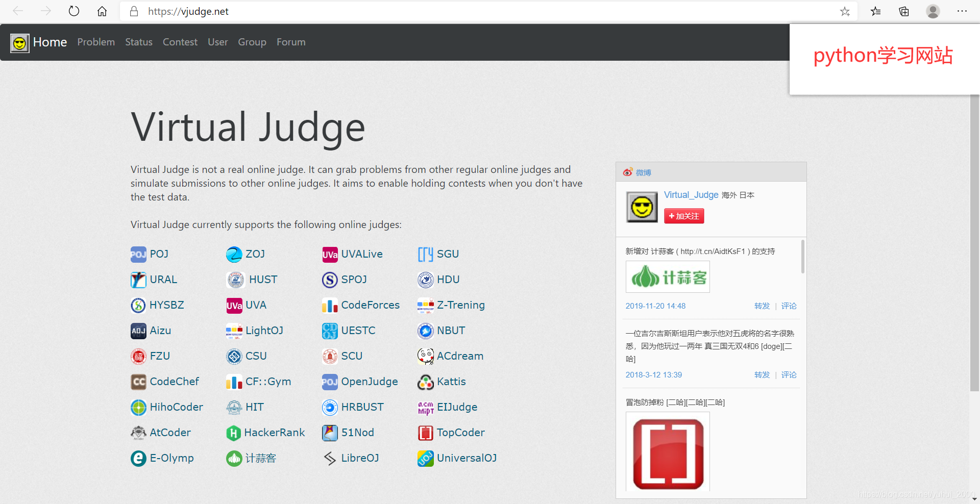Open the favorites list icon
Viewport: 980px width, 504px height.
(x=876, y=11)
